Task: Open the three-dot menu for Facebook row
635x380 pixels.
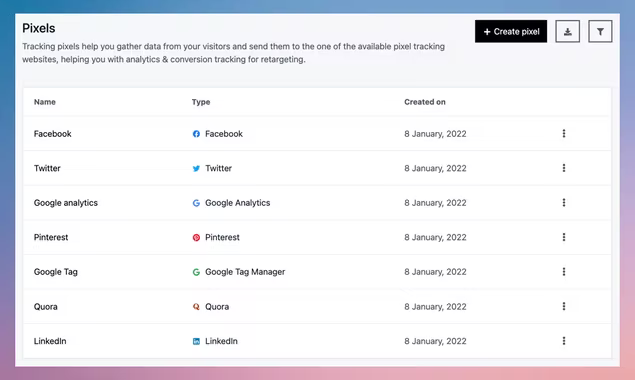Action: click(x=564, y=133)
